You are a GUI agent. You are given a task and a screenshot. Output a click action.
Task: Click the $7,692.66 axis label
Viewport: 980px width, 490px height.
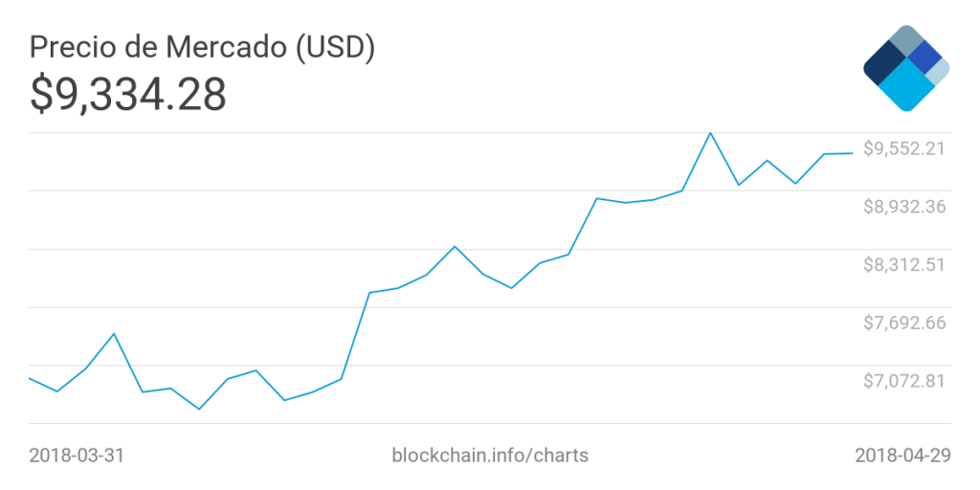tap(904, 323)
